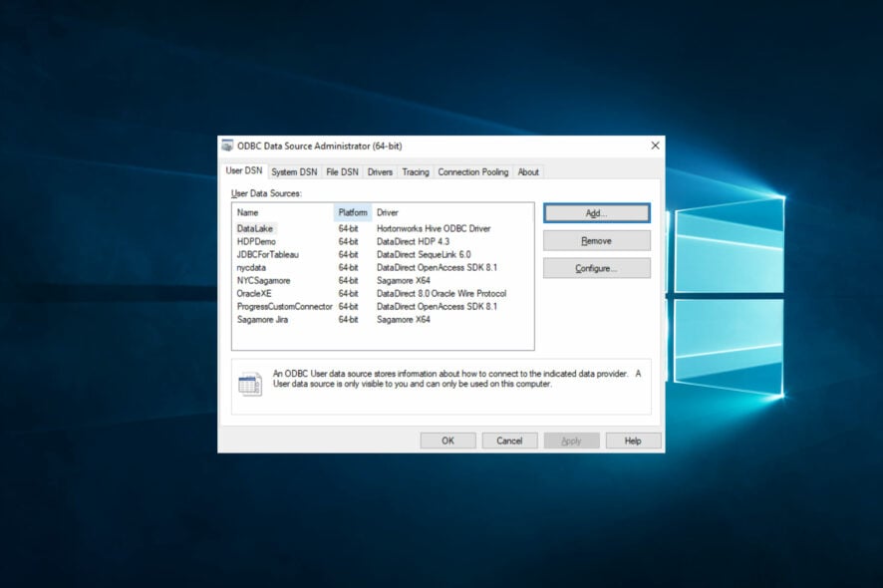This screenshot has height=588, width=883.
Task: View the Tracing tab
Action: click(415, 171)
